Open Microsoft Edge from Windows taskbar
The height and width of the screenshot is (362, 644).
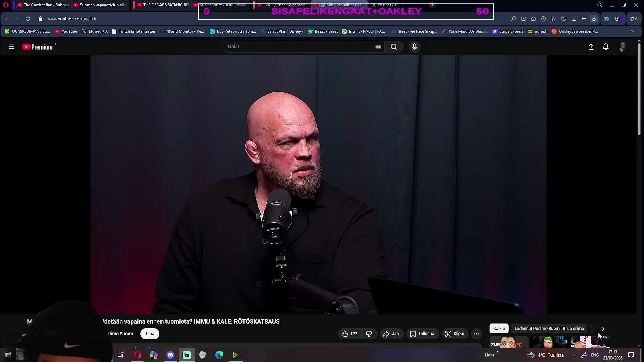click(x=219, y=355)
